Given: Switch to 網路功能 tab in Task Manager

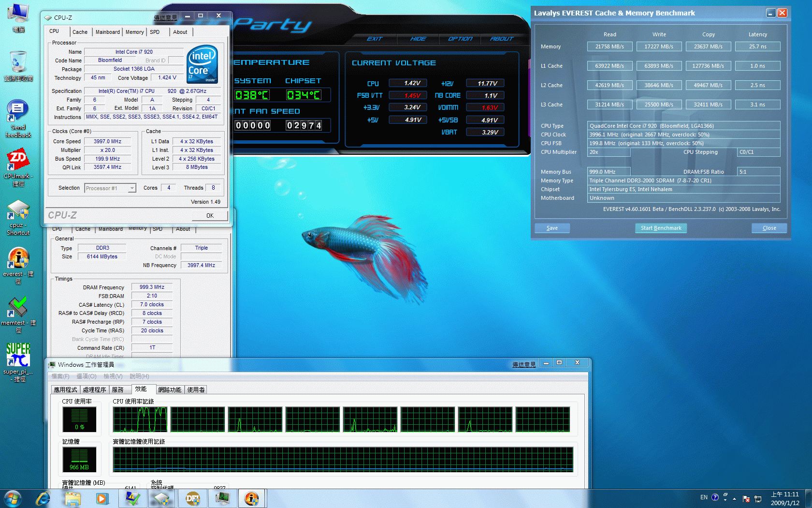Looking at the screenshot, I should coord(170,390).
